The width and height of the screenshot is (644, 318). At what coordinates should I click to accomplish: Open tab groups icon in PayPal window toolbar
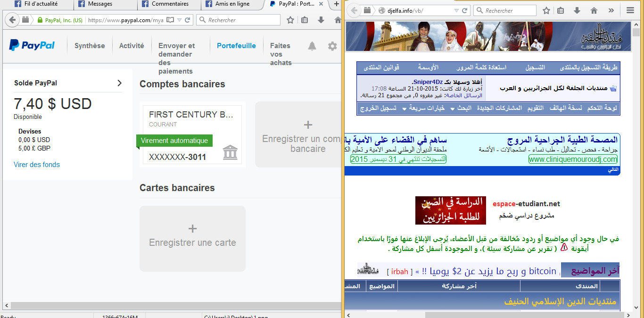25,20
